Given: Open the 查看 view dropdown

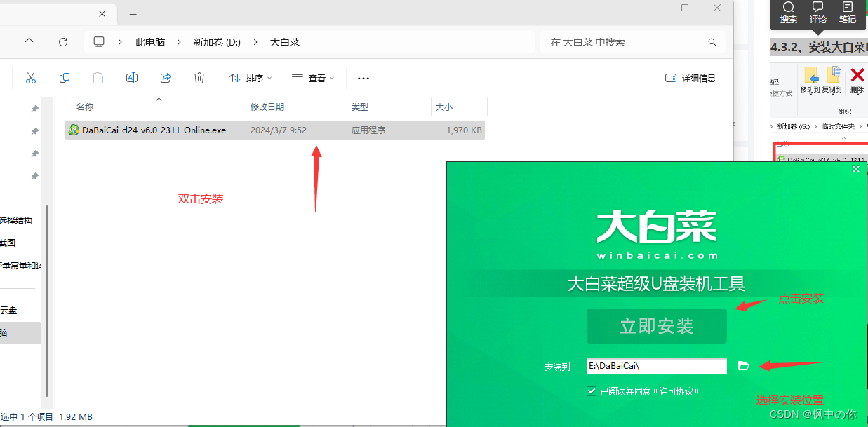Looking at the screenshot, I should point(313,78).
